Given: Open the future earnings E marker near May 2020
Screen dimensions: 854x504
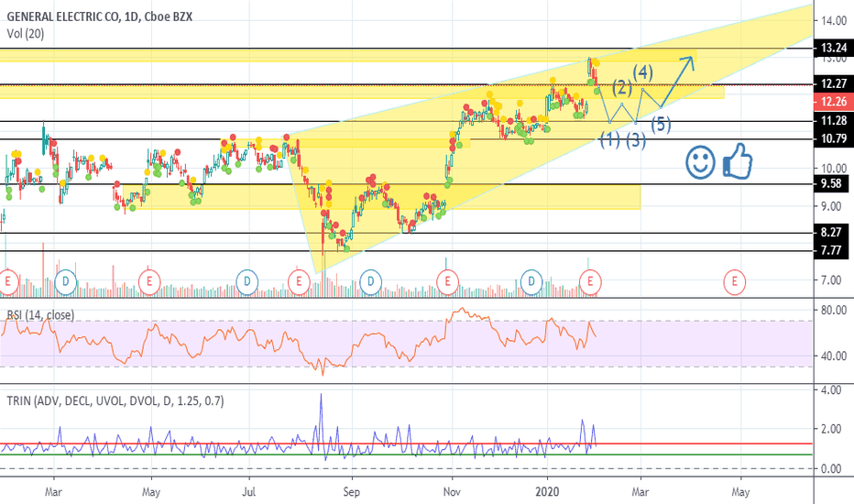Looking at the screenshot, I should (x=734, y=282).
